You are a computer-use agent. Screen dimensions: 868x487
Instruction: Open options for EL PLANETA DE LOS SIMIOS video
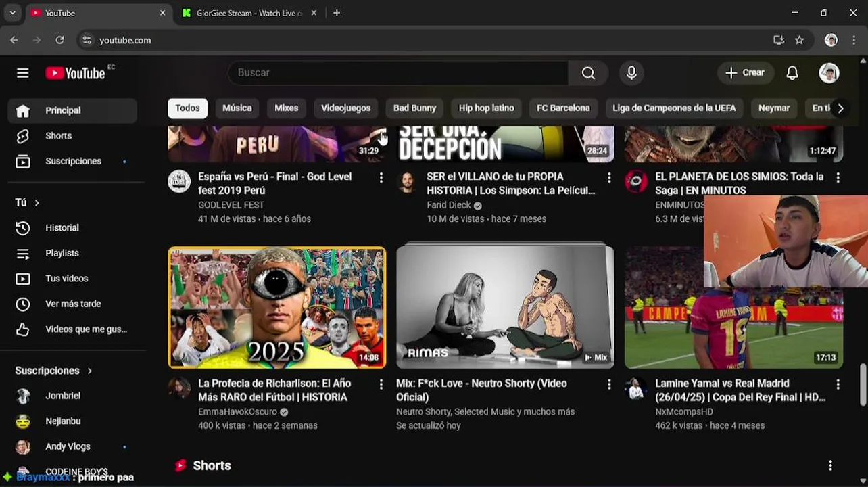point(838,177)
